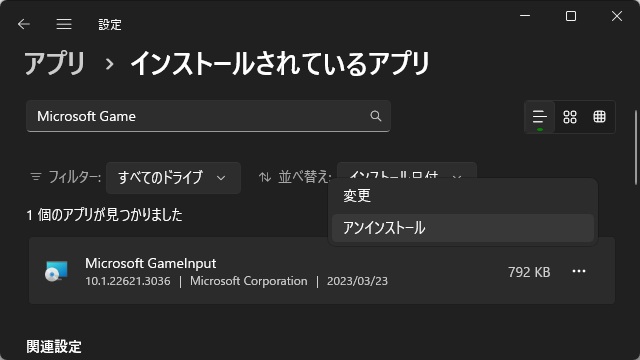Click into the Microsoft Game search field
The height and width of the screenshot is (360, 640).
point(208,116)
